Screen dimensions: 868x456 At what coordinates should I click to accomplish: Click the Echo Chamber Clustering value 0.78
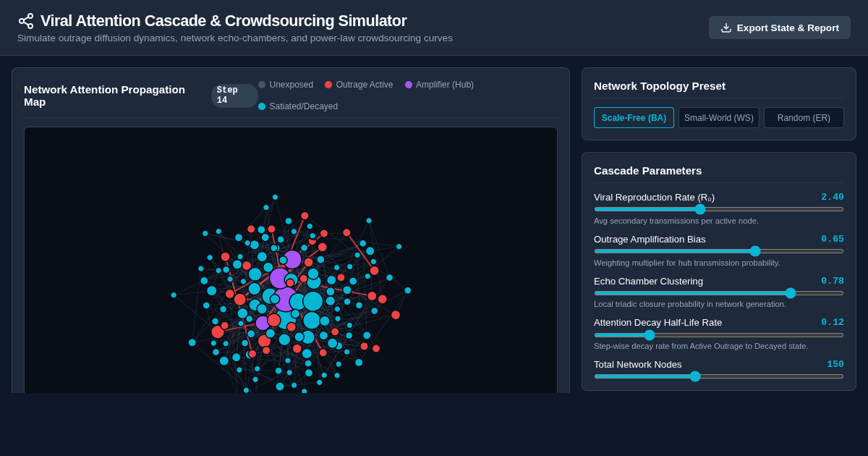pos(833,282)
